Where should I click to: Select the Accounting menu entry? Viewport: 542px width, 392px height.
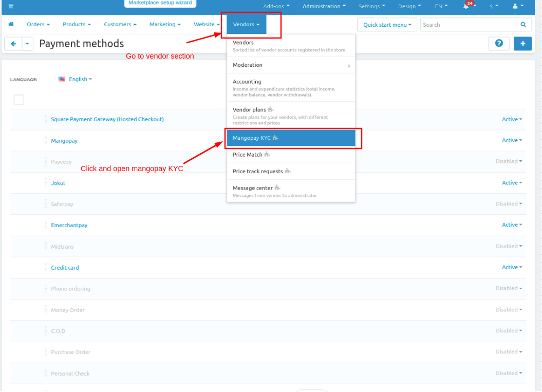point(291,87)
